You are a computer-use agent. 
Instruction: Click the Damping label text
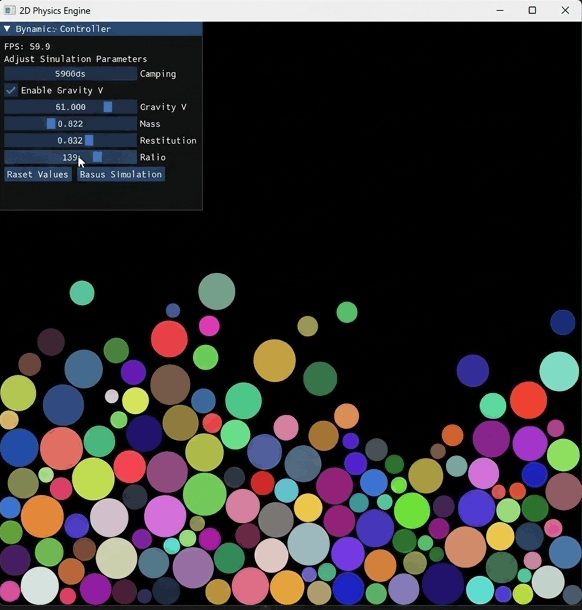click(x=158, y=74)
